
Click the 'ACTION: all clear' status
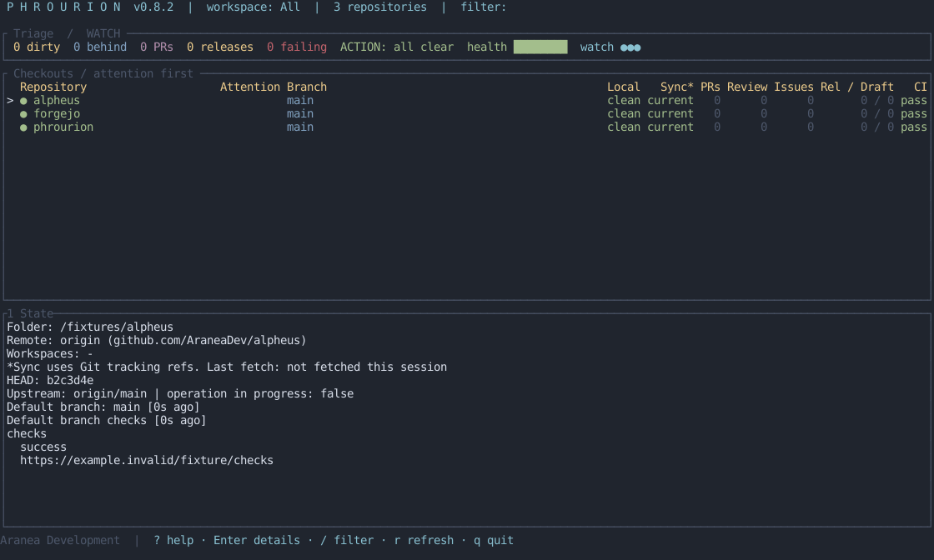click(x=397, y=47)
